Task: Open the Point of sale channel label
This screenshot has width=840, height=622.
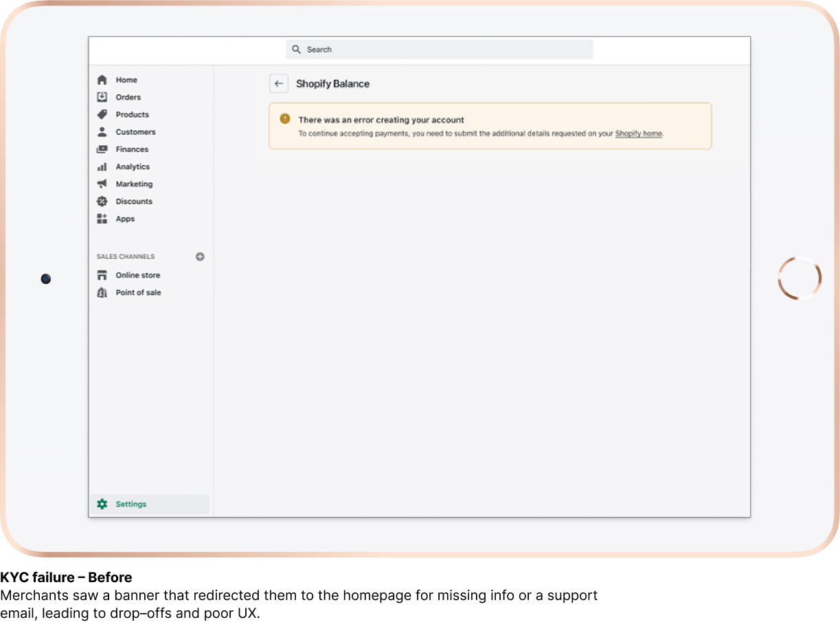Action: click(139, 292)
